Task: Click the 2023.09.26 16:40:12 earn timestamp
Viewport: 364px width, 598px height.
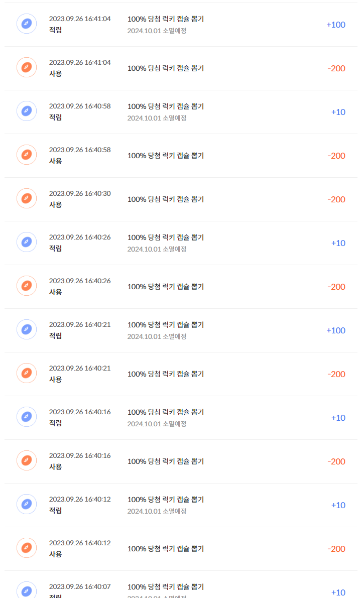Action: 80,499
